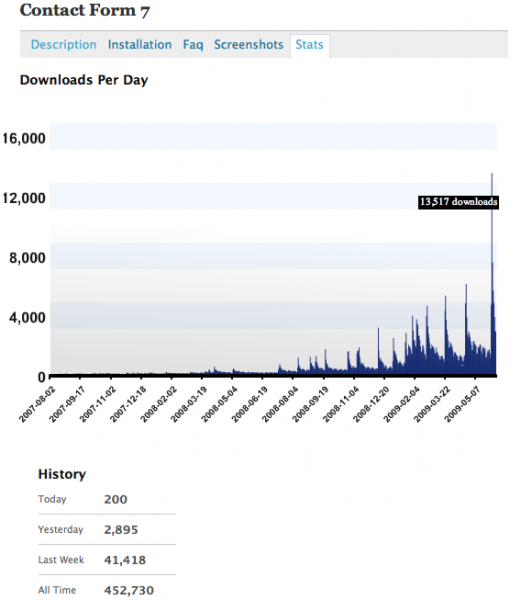This screenshot has width=521, height=600.
Task: Click the Contact Form 7 title
Action: [85, 10]
